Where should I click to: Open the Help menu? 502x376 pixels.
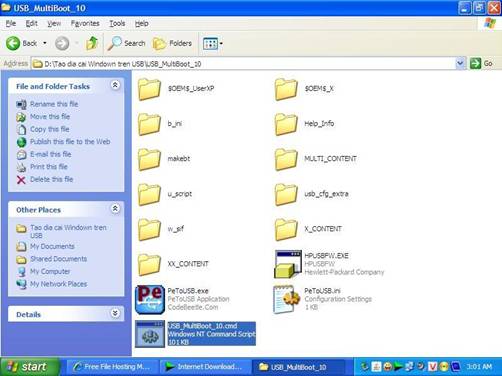142,24
